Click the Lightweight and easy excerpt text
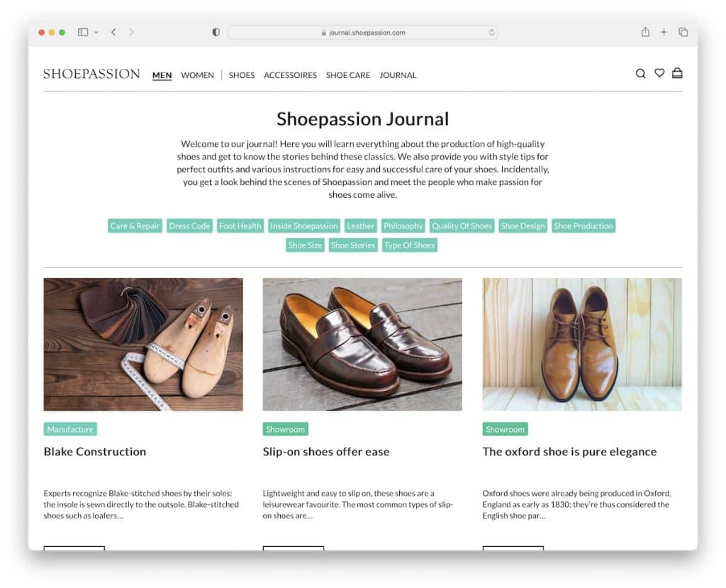Screen dimensions: 726x588 point(358,504)
